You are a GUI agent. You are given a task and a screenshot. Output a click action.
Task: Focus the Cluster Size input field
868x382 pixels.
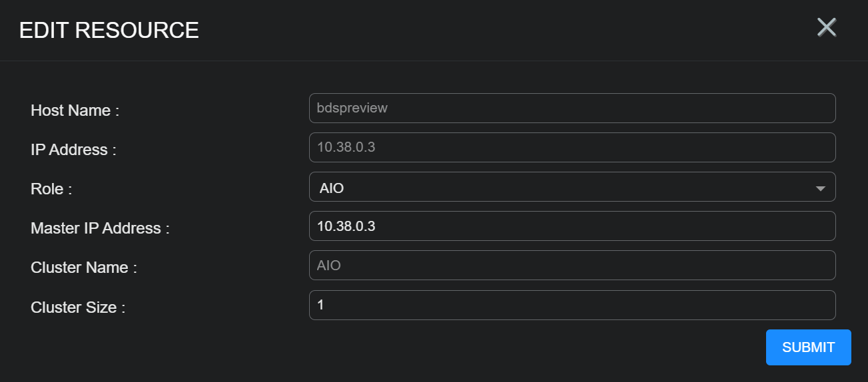click(572, 305)
